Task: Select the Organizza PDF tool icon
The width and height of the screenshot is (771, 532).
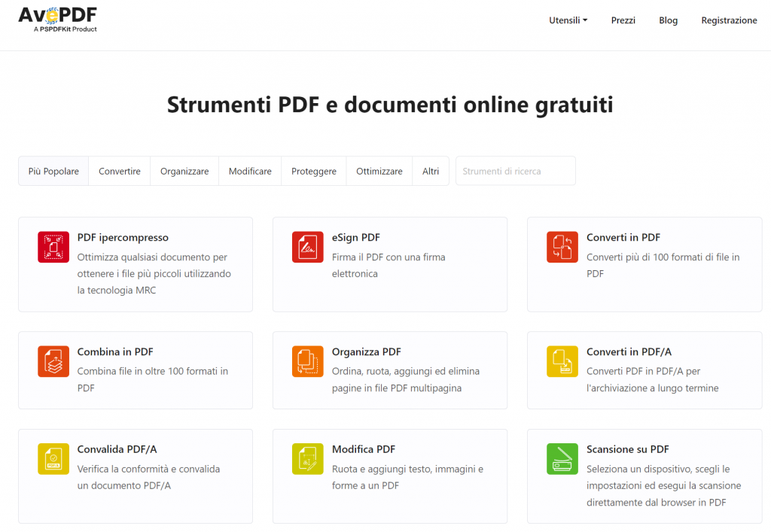Action: (x=307, y=360)
